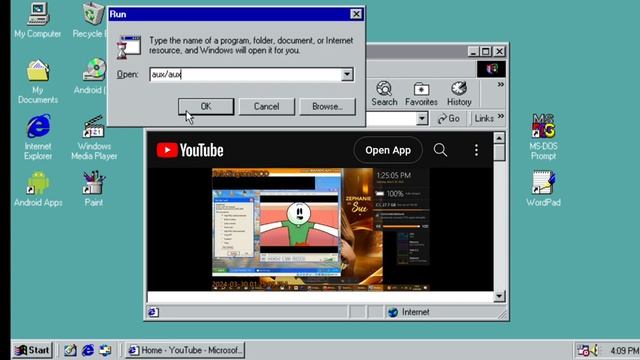Select the My Documents folder icon

point(38,81)
